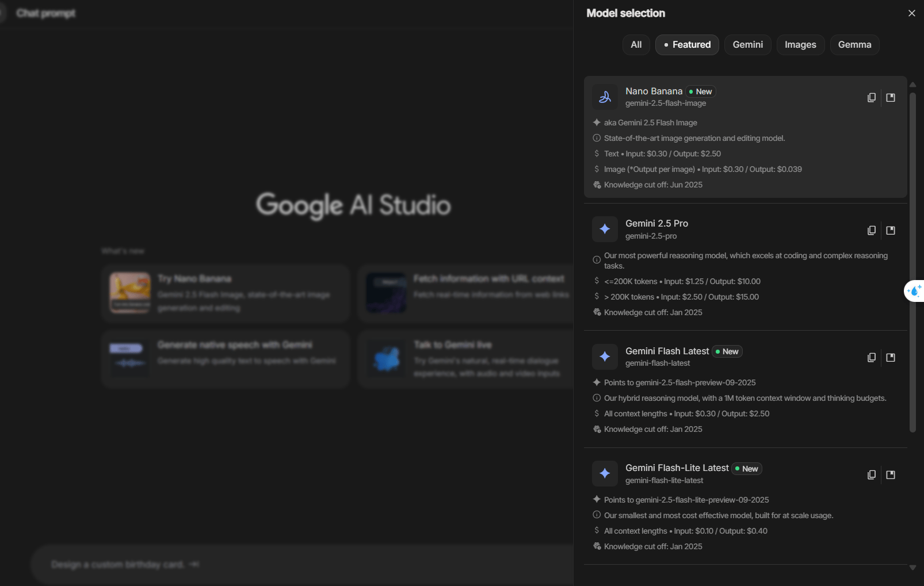Image resolution: width=924 pixels, height=586 pixels.
Task: Switch to the All models tab
Action: pos(636,45)
